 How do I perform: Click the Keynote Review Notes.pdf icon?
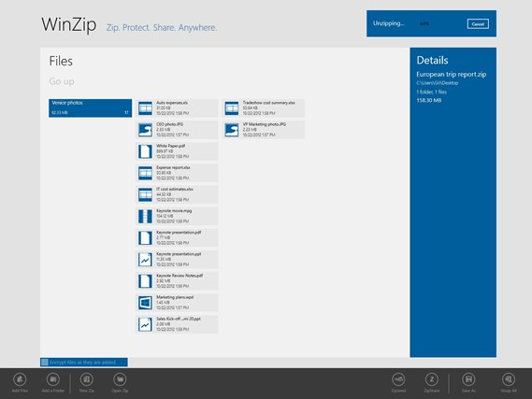pos(145,281)
